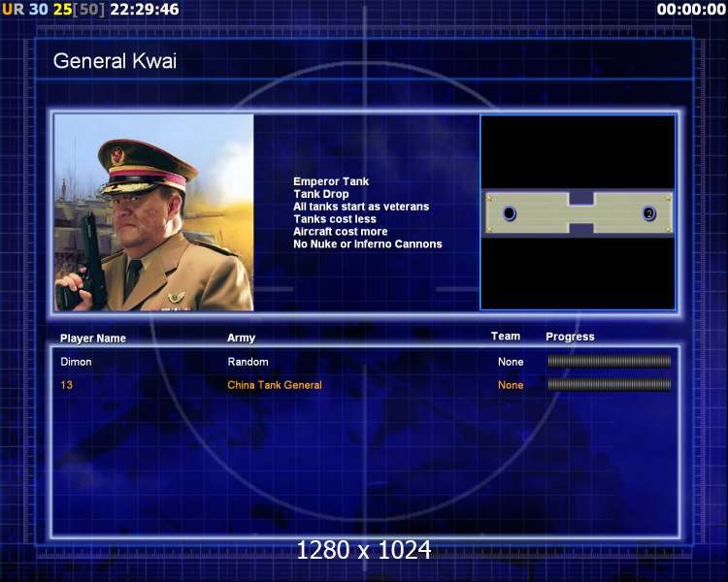Click the 'Army' column header
Viewport: 728px width, 582px height.
[x=241, y=338]
